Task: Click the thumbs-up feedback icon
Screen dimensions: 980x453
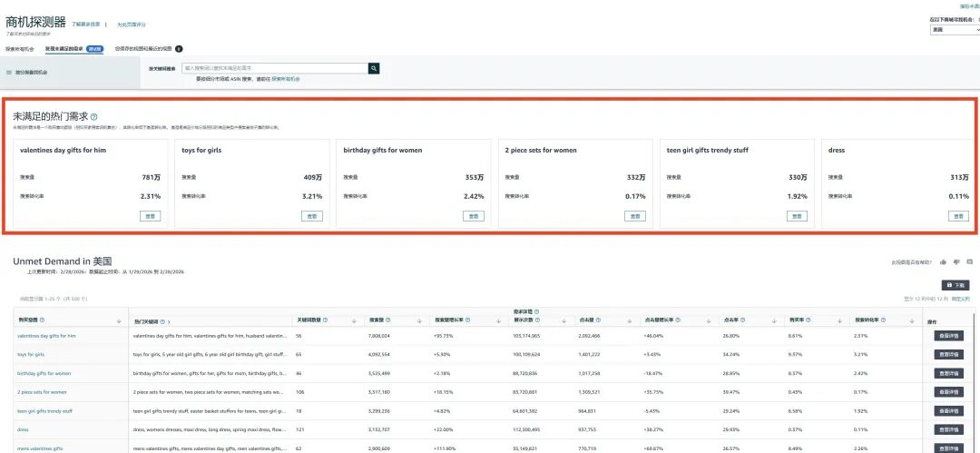Action: coord(943,262)
